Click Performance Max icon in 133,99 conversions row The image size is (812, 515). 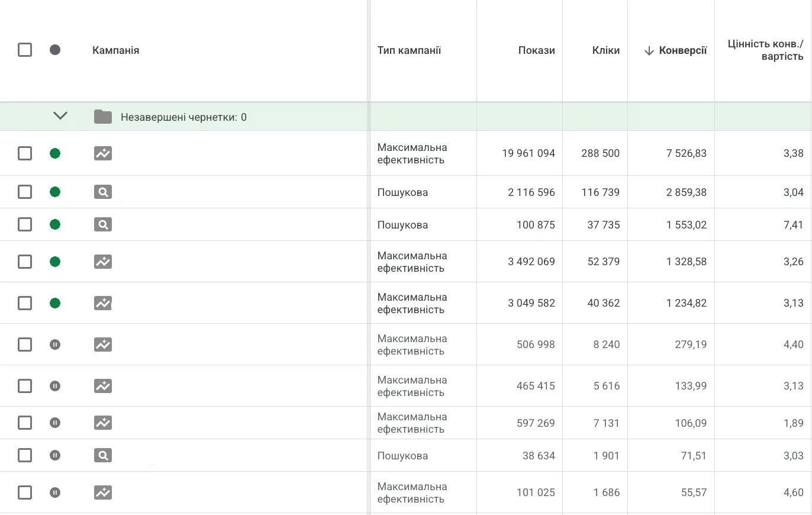(x=103, y=386)
